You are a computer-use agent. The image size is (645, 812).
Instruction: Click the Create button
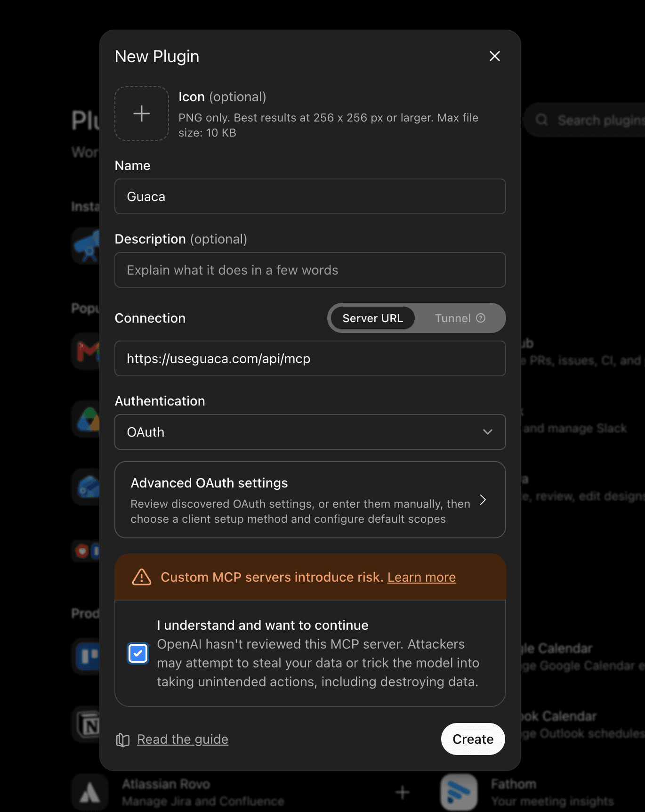pos(473,739)
